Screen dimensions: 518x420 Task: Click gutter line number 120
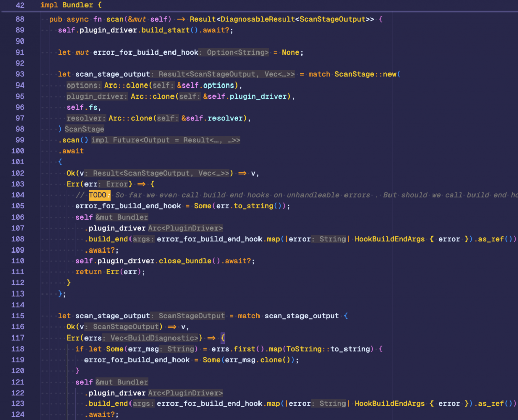tap(18, 371)
